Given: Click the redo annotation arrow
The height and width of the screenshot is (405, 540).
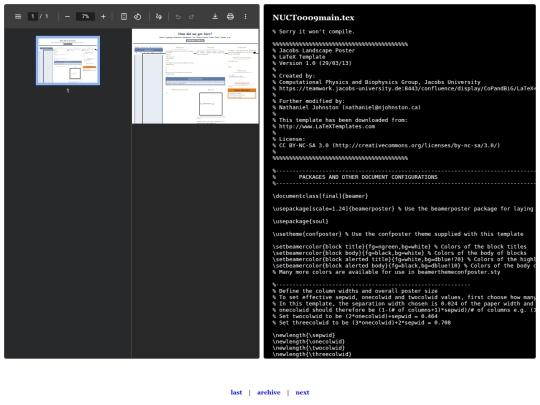Looking at the screenshot, I should click(191, 16).
